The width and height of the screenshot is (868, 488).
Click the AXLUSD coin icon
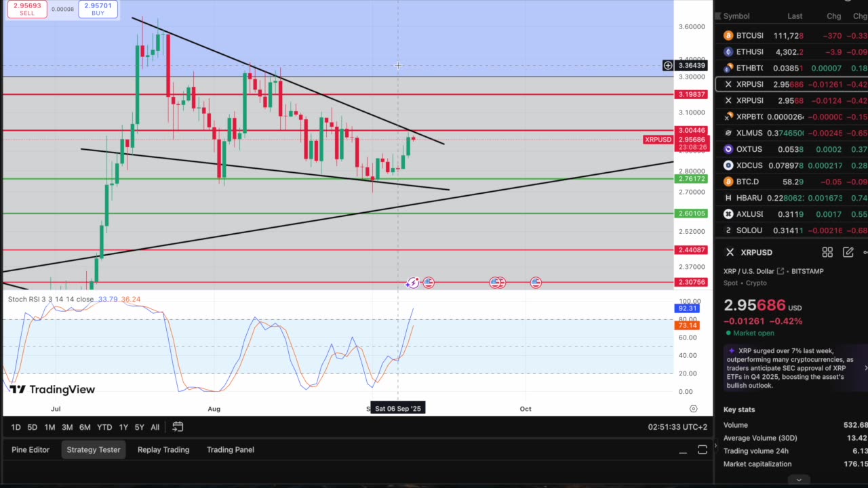pyautogui.click(x=728, y=214)
